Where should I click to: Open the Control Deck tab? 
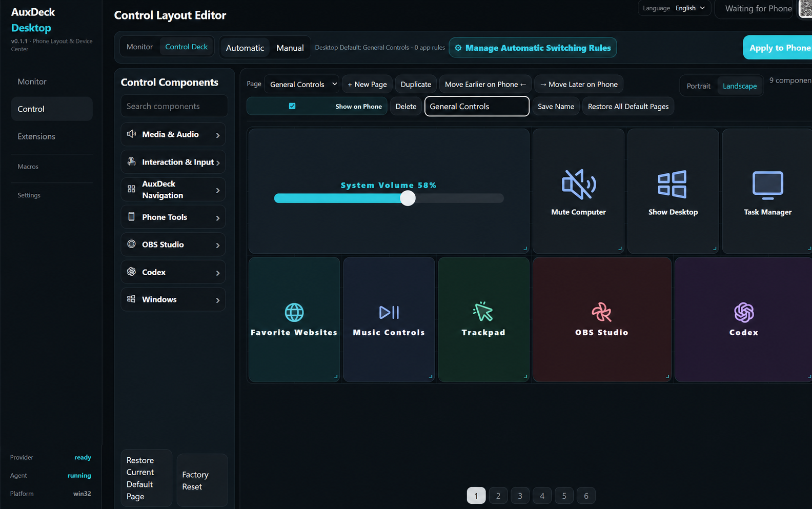[x=186, y=47]
